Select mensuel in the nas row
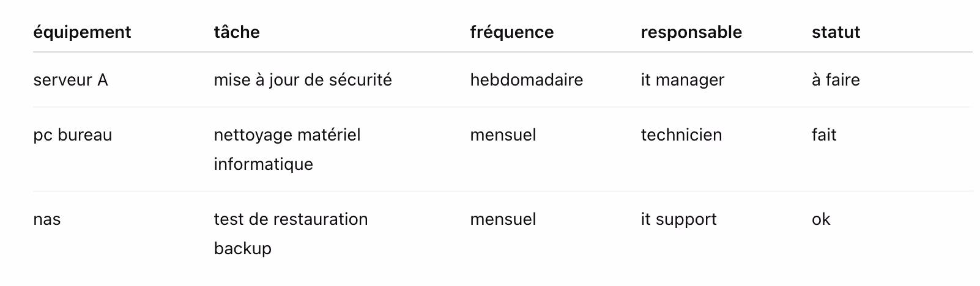Screen dimensions: 980x286 [x=503, y=219]
